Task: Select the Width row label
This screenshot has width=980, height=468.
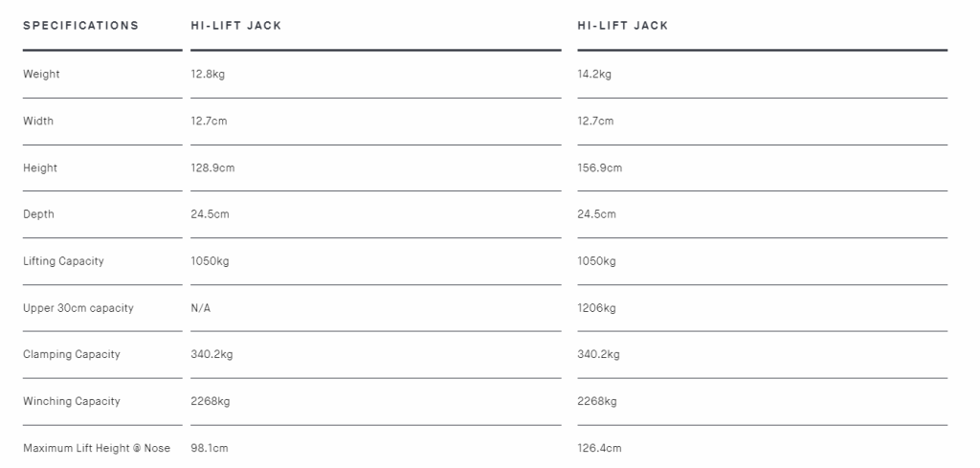Action: tap(38, 121)
